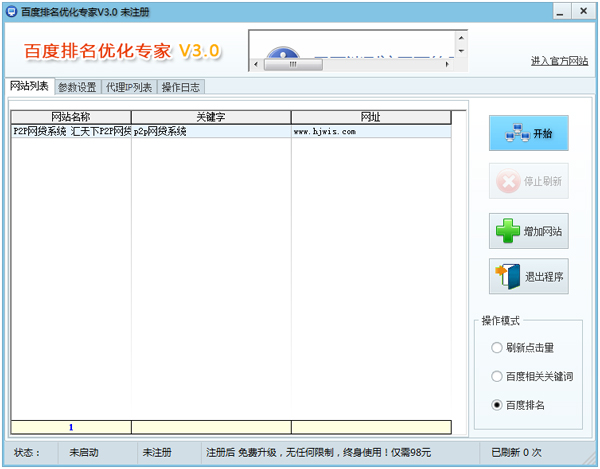Image resolution: width=600 pixels, height=469 pixels.
Task: Select the 百度相关关键词 radio option
Action: tap(532, 376)
